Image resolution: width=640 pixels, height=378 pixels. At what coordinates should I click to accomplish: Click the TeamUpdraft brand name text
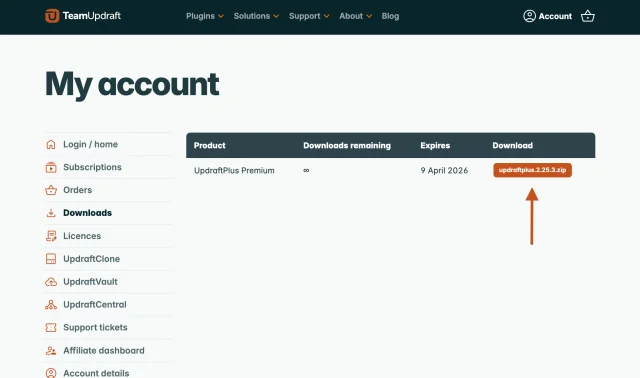(x=92, y=16)
